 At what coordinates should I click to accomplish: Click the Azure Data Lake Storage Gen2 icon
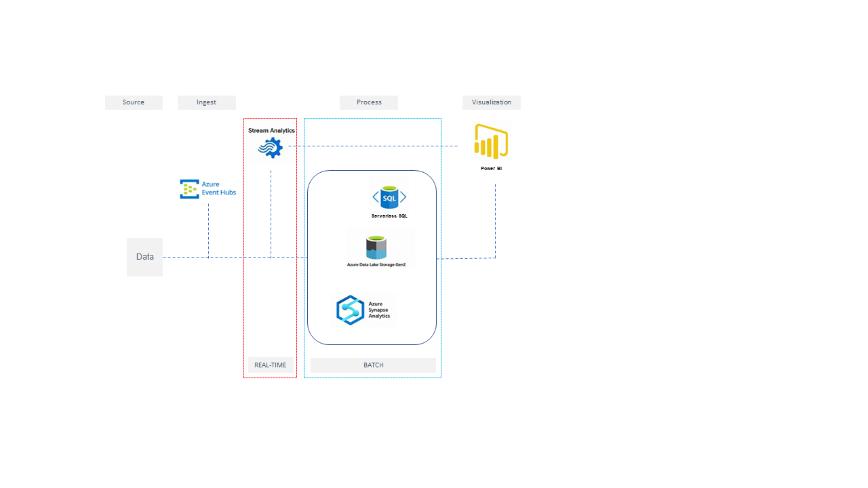376,247
